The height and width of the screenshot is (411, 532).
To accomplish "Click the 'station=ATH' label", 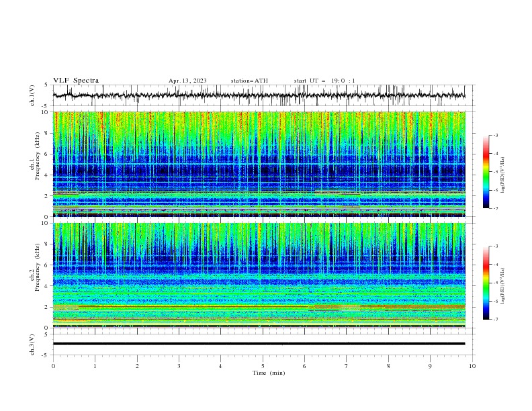I will (249, 81).
